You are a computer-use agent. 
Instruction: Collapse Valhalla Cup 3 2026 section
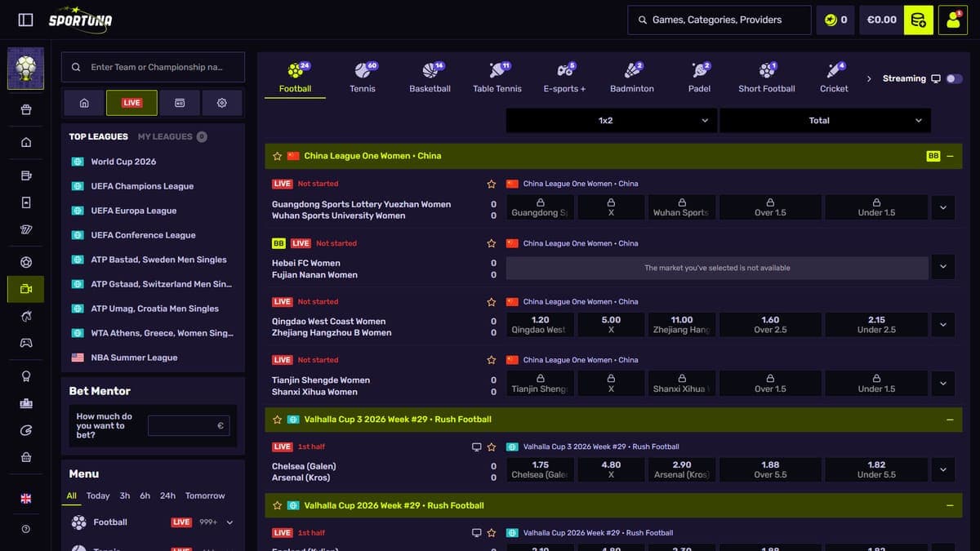950,420
